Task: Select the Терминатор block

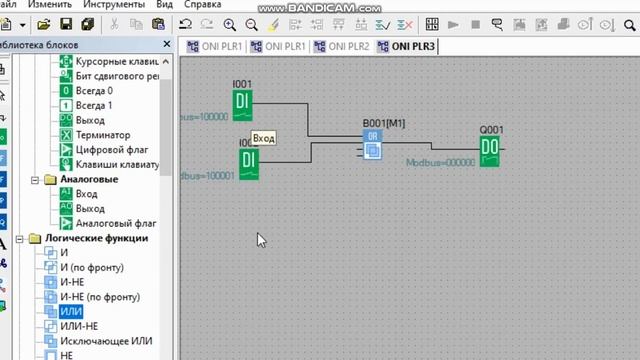Action: coord(95,135)
